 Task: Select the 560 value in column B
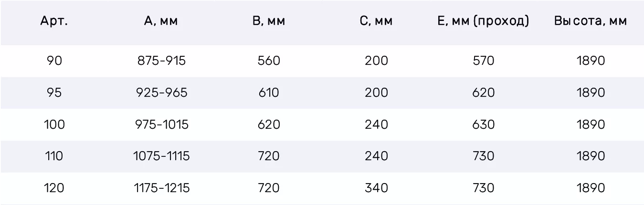coord(268,61)
